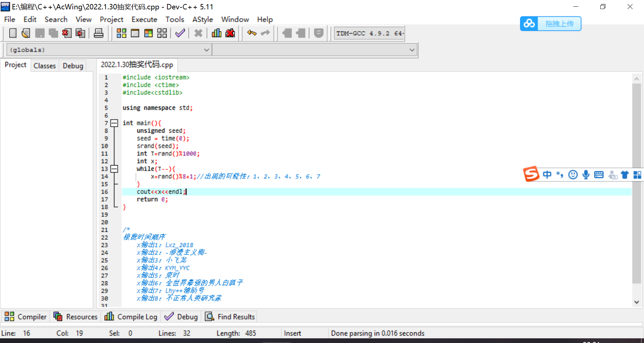Click the Print toolbar icon
644x343 pixels.
point(99,33)
